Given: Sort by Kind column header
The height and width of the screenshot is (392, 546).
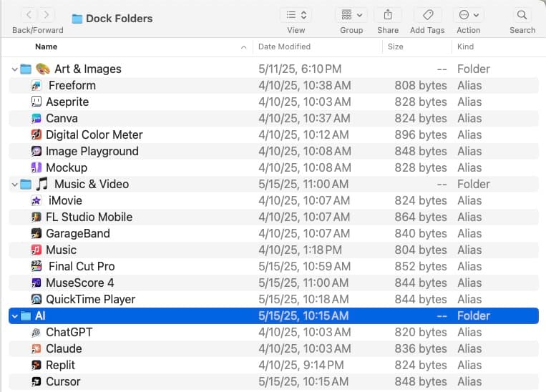Looking at the screenshot, I should coord(465,46).
